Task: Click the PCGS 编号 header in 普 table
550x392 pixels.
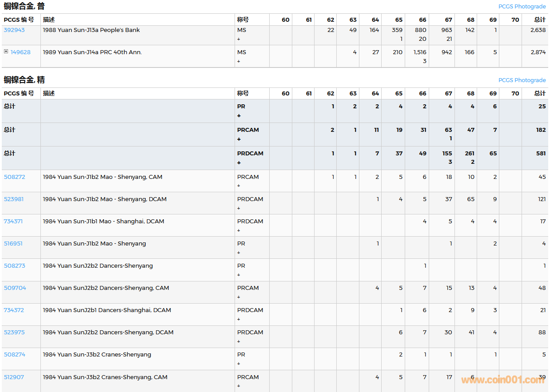Action: [19, 20]
